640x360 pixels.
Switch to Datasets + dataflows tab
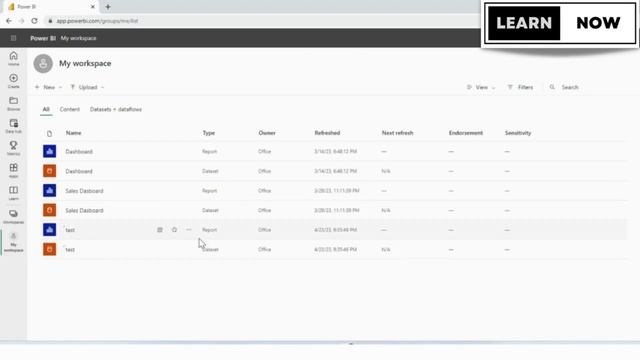[x=116, y=109]
